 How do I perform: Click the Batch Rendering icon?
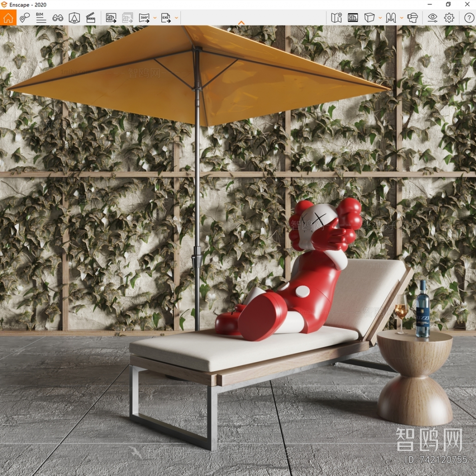click(128, 18)
